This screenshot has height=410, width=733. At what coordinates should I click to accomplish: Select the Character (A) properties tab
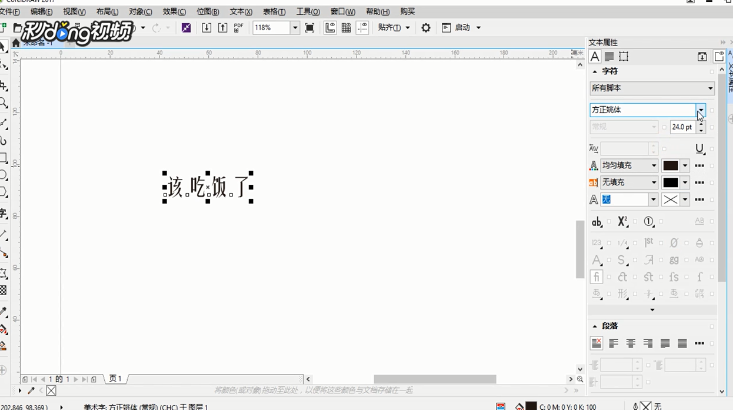[x=595, y=57]
